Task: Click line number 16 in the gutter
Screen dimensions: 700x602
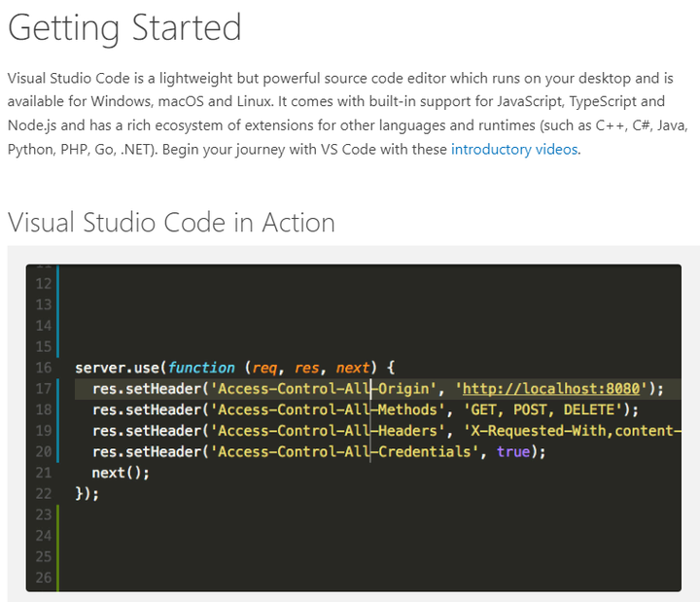Action: pos(43,368)
